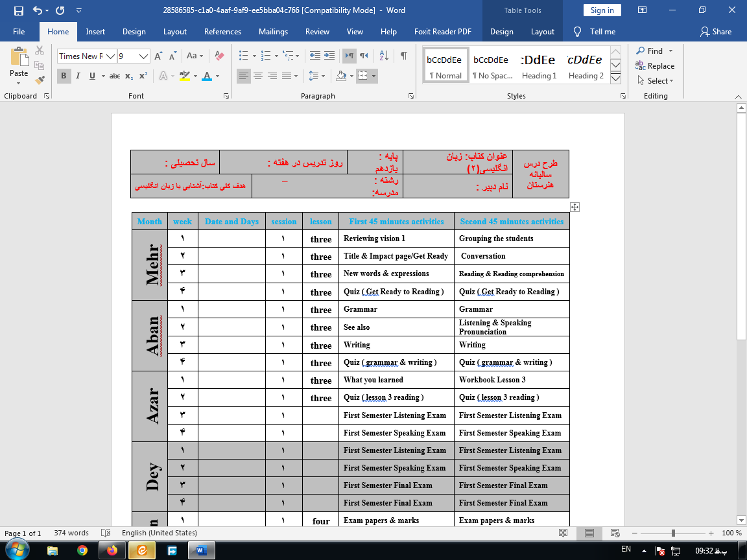The height and width of the screenshot is (560, 747).
Task: Center-align the paragraph text
Action: point(258,76)
